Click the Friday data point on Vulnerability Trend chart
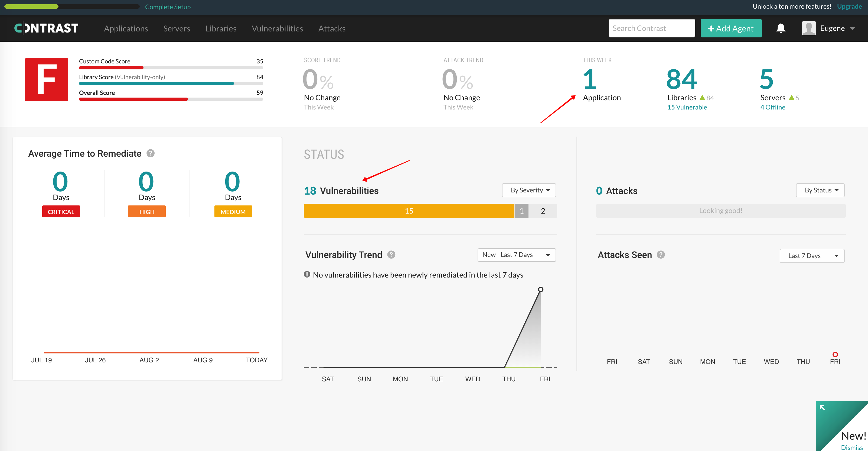This screenshot has height=451, width=868. click(540, 289)
